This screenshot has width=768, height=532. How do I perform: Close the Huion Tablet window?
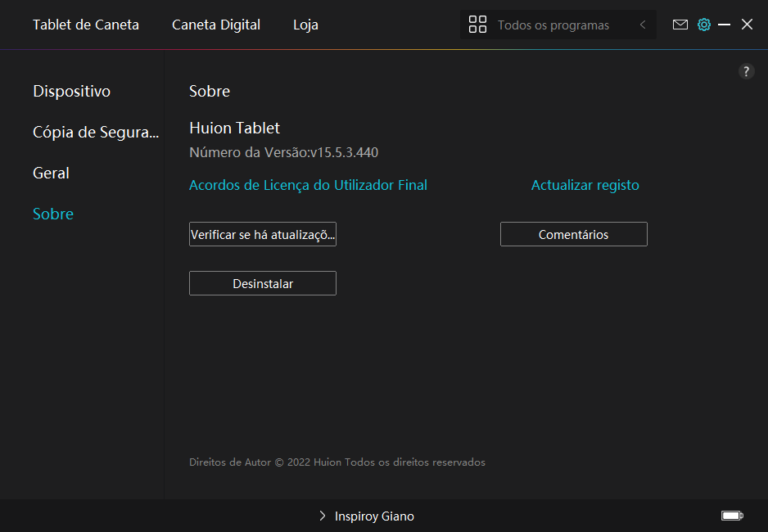[747, 25]
